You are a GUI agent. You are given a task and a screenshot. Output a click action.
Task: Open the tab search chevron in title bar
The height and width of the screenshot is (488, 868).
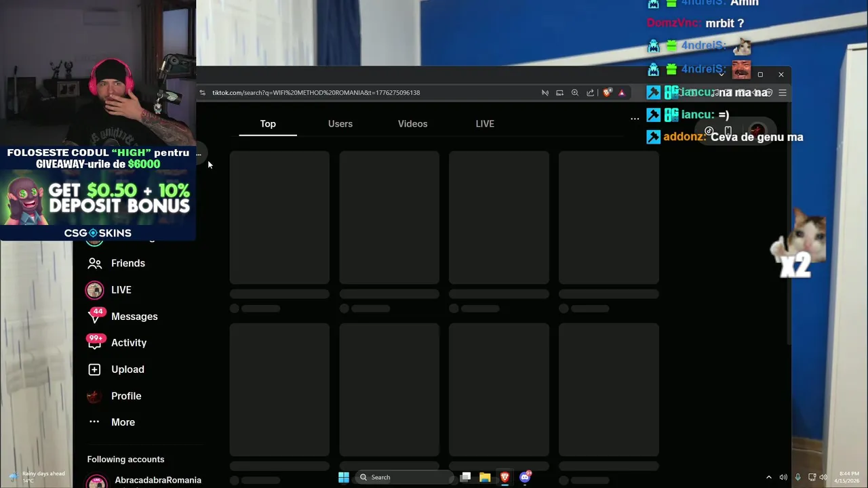(x=722, y=75)
